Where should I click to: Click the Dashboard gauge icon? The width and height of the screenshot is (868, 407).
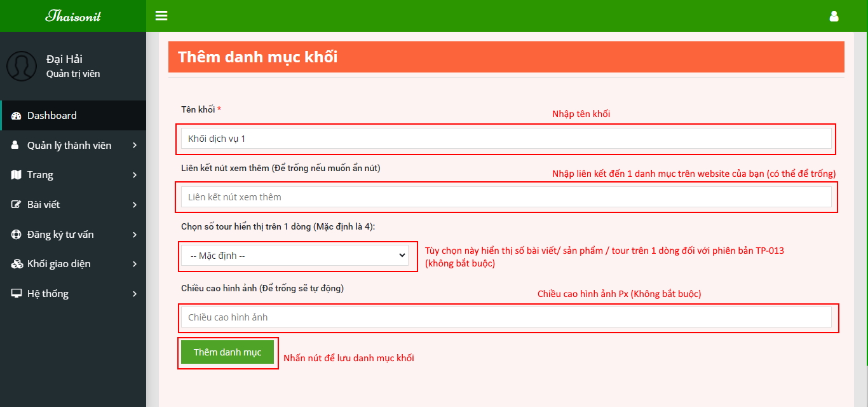(17, 116)
